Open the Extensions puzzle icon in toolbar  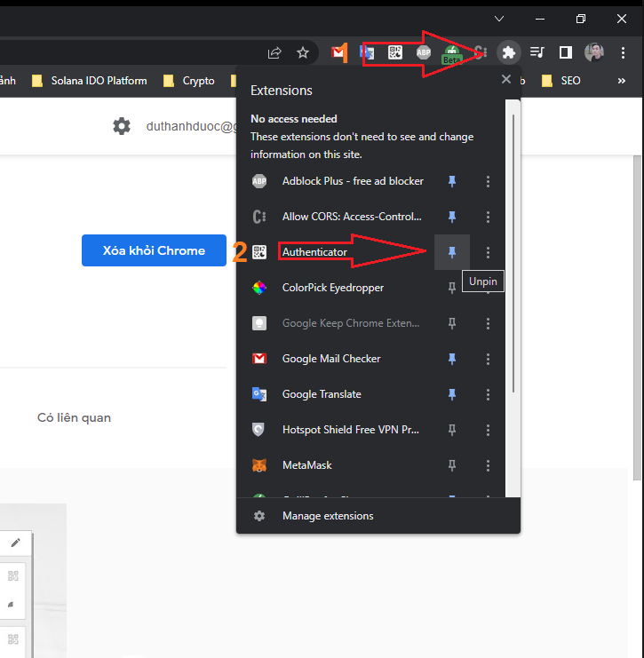click(509, 52)
